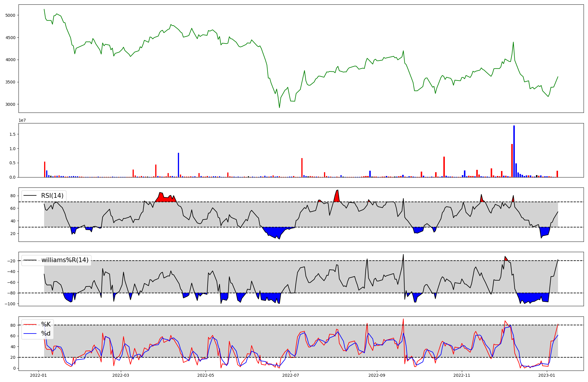This screenshot has height=382, width=588.
Task: Click the 3000 price axis tick label
Action: coord(10,104)
